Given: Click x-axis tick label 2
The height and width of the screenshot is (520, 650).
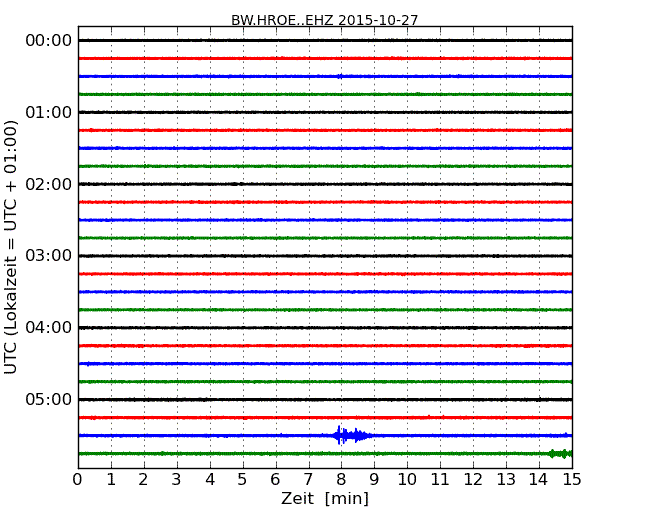Looking at the screenshot, I should [x=143, y=480].
